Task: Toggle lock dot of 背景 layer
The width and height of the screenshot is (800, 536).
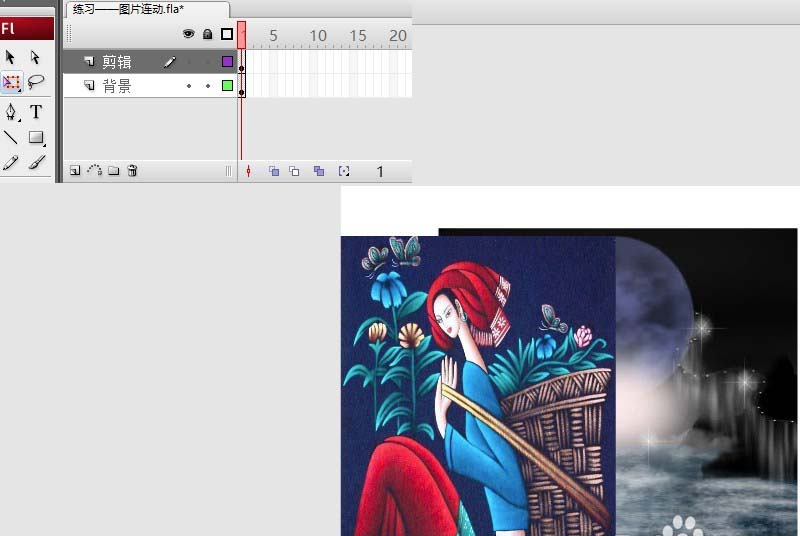Action: pyautogui.click(x=208, y=86)
